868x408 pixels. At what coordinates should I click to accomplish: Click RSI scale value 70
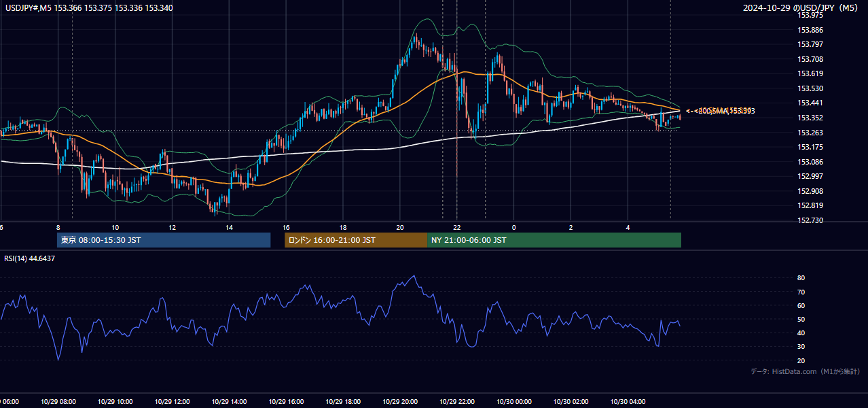(801, 292)
